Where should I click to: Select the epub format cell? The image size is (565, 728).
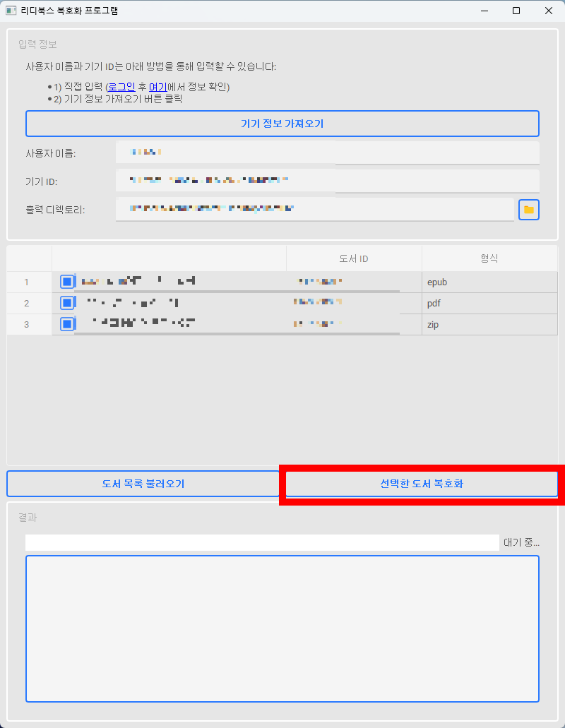click(x=489, y=282)
